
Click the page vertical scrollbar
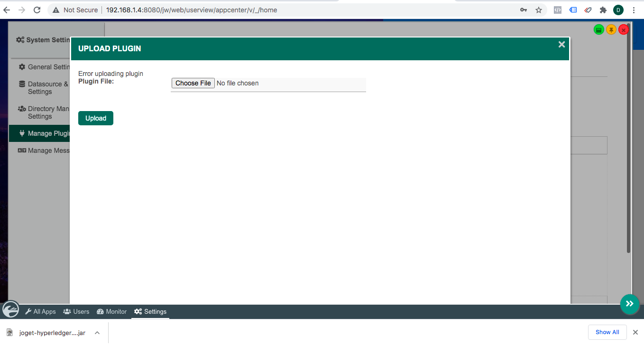[x=629, y=138]
